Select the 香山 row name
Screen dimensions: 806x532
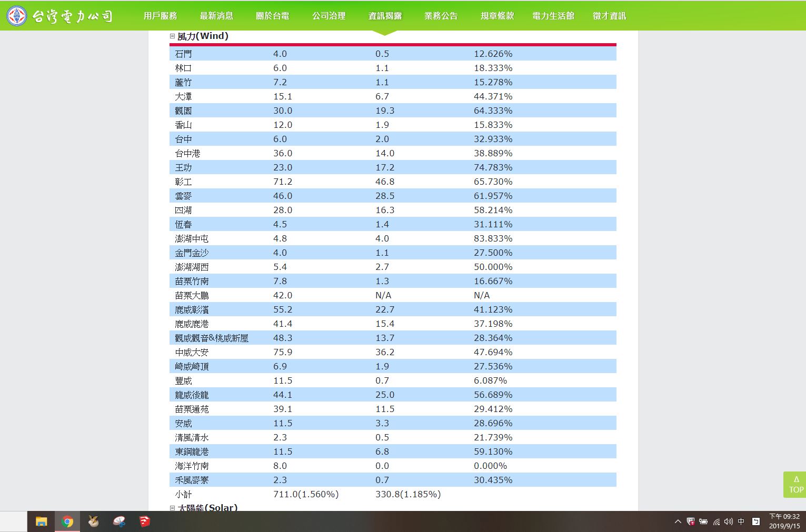tap(183, 125)
